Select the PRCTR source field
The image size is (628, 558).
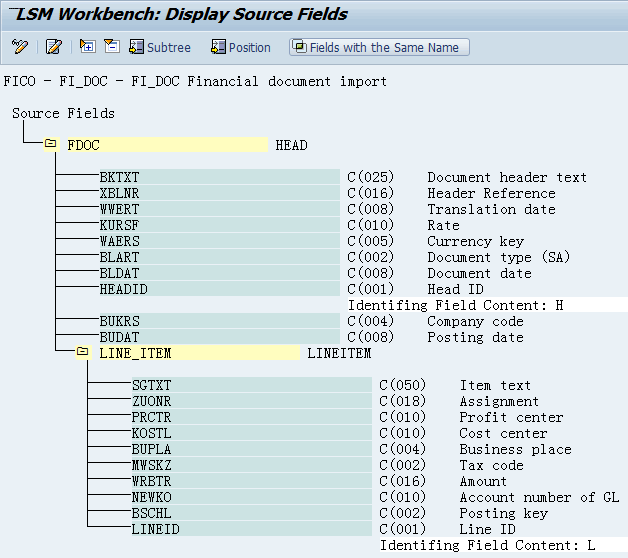point(252,417)
